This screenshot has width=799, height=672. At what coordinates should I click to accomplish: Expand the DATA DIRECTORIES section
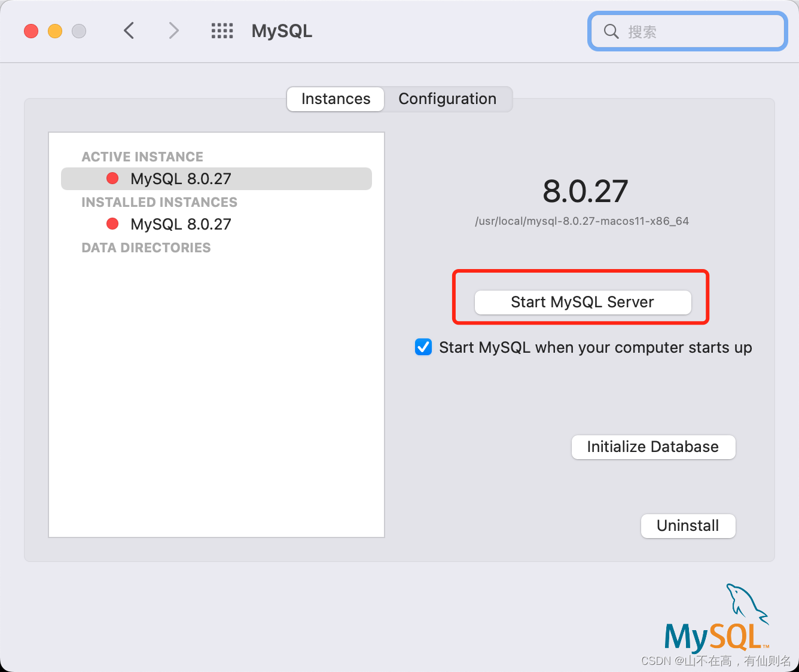146,247
